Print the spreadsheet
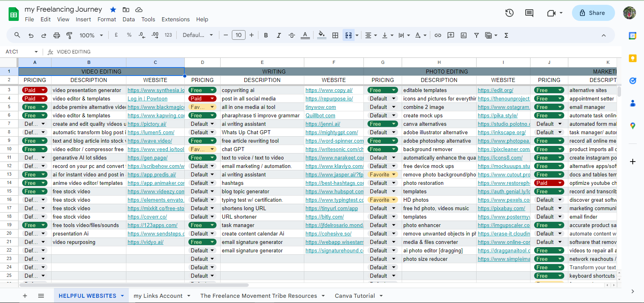Image resolution: width=644 pixels, height=303 pixels. pos(57,35)
